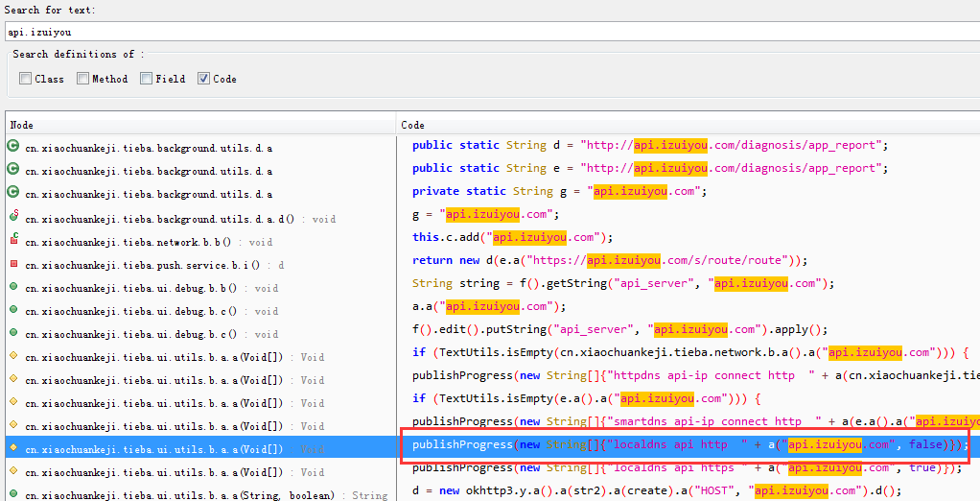Click method icon for a(String, boolean) node
The image size is (980, 501).
(x=13, y=494)
